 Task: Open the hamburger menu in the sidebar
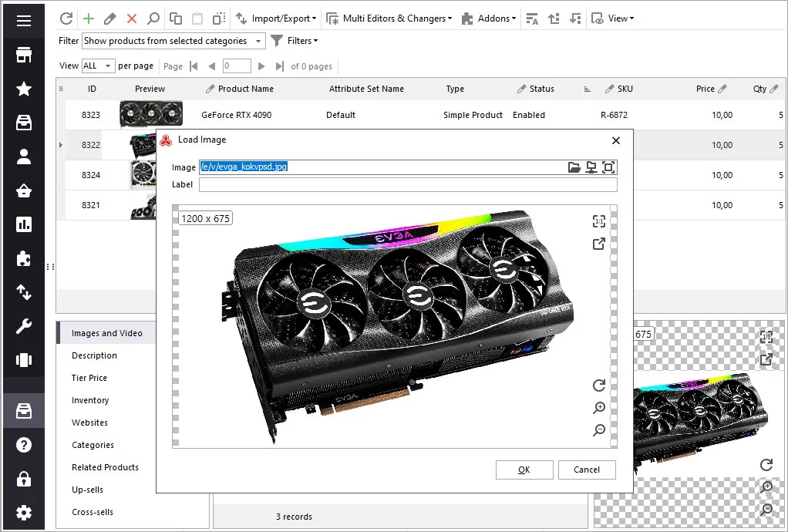(24, 21)
